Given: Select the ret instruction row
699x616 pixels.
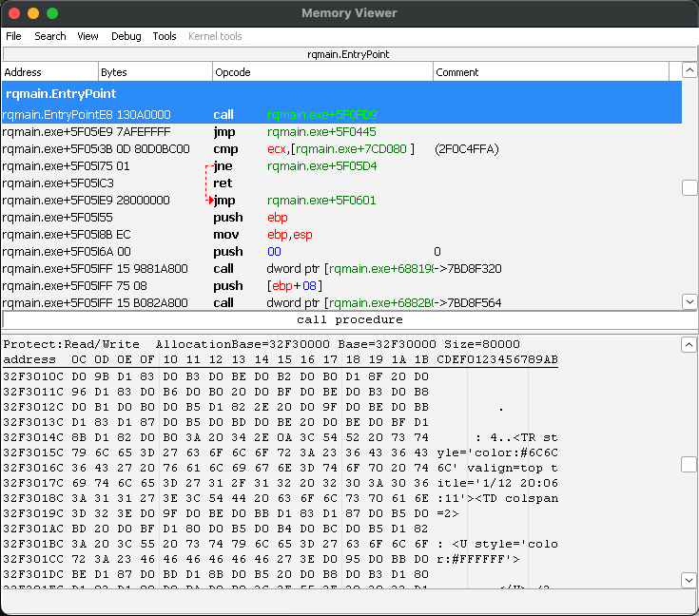Looking at the screenshot, I should pos(341,183).
